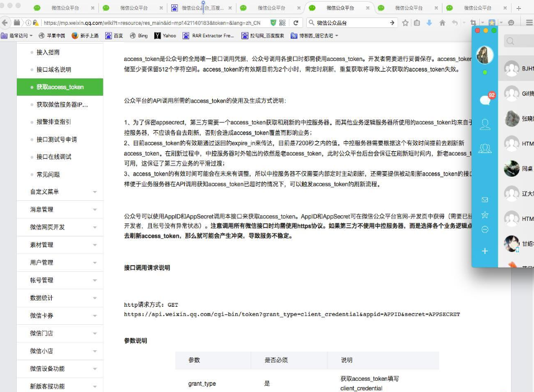Screen dimensions: 534x392
Task: Click the smiley face toolbar icon
Action: [x=511, y=23]
